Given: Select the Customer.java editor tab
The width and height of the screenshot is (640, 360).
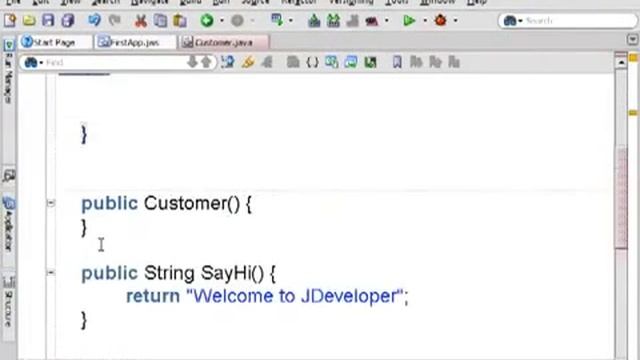Looking at the screenshot, I should coord(224,42).
